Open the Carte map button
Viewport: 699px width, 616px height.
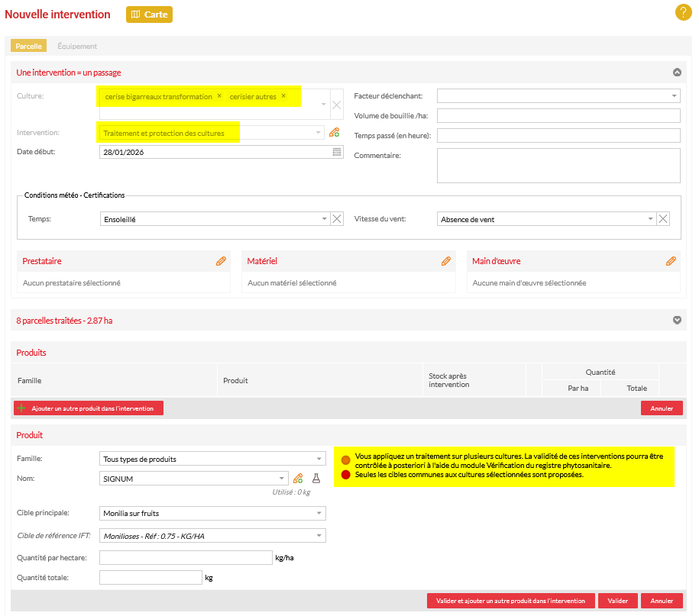point(149,15)
